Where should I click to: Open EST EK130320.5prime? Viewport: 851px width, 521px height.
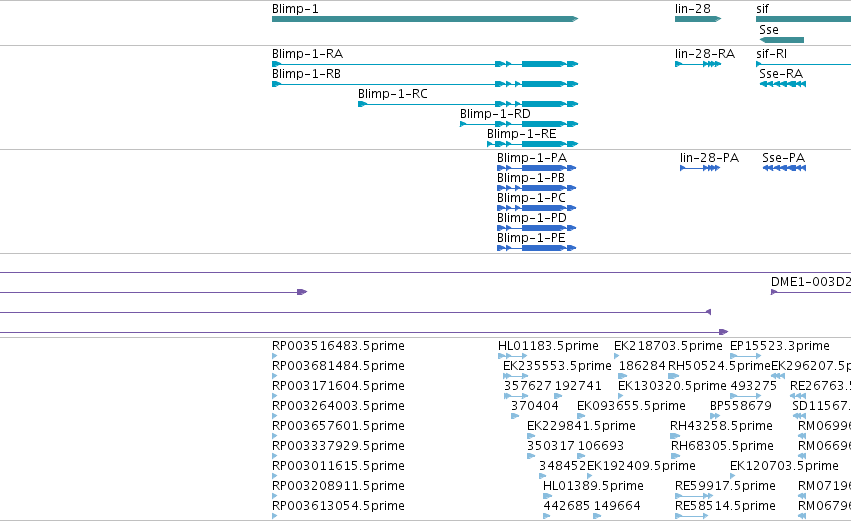click(672, 386)
